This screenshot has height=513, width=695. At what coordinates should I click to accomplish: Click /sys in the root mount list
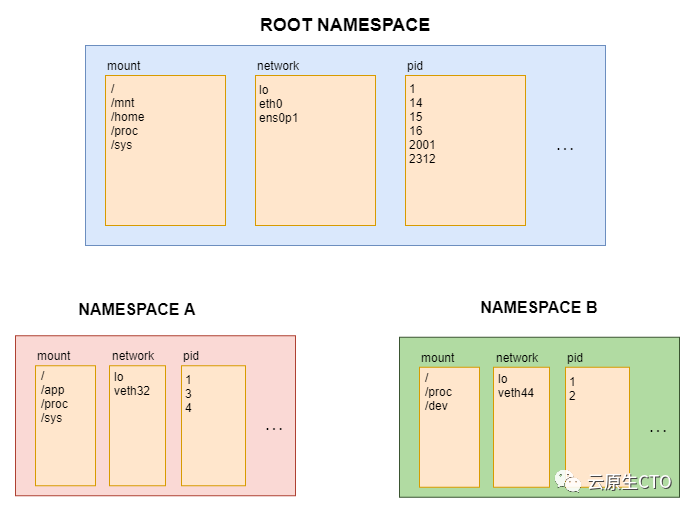[121, 145]
